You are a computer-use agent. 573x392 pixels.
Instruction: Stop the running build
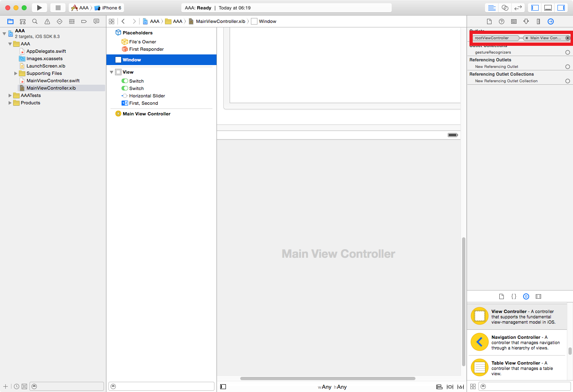[58, 8]
